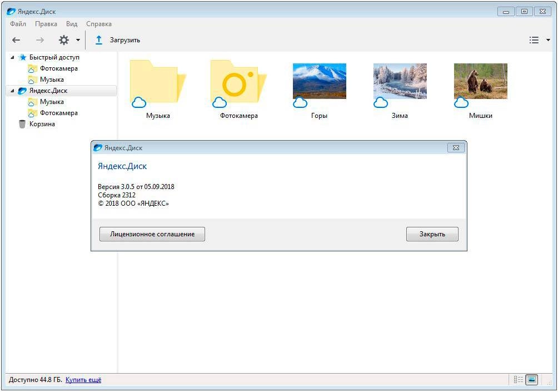Click the cloud status icon on Зима
Screen dimensions: 558x392
point(381,102)
